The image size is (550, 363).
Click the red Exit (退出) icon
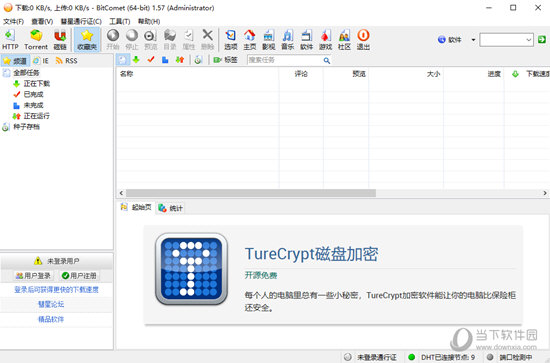coord(363,40)
